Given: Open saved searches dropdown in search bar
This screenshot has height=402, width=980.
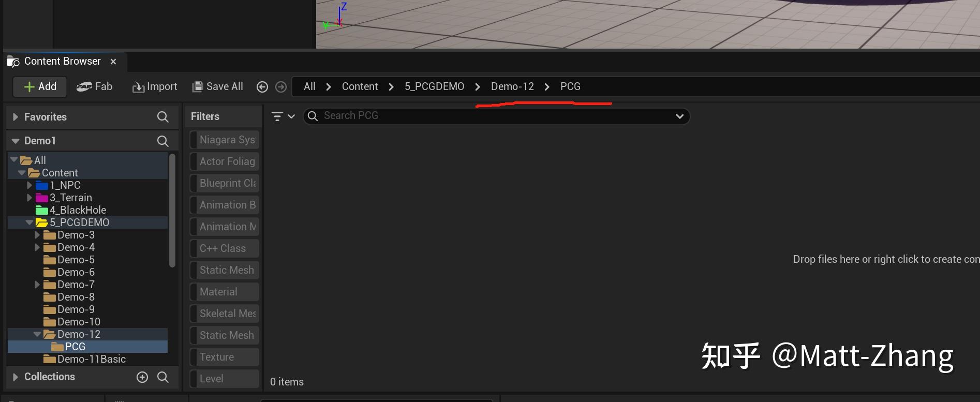Looking at the screenshot, I should coord(680,116).
